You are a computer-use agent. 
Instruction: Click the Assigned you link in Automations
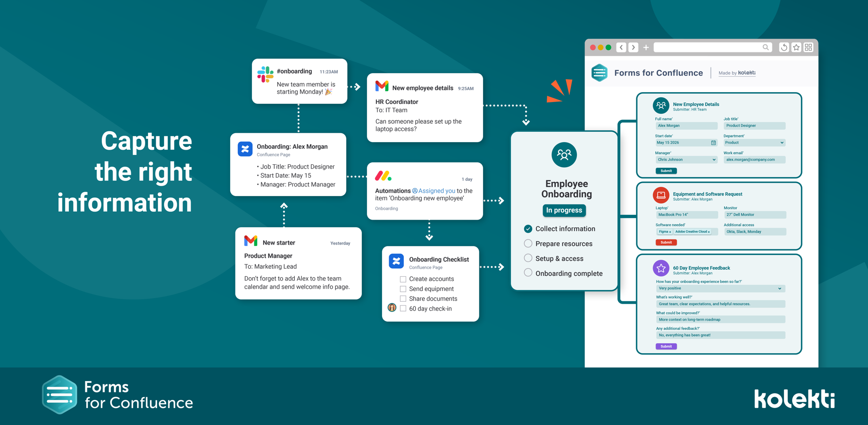[434, 191]
